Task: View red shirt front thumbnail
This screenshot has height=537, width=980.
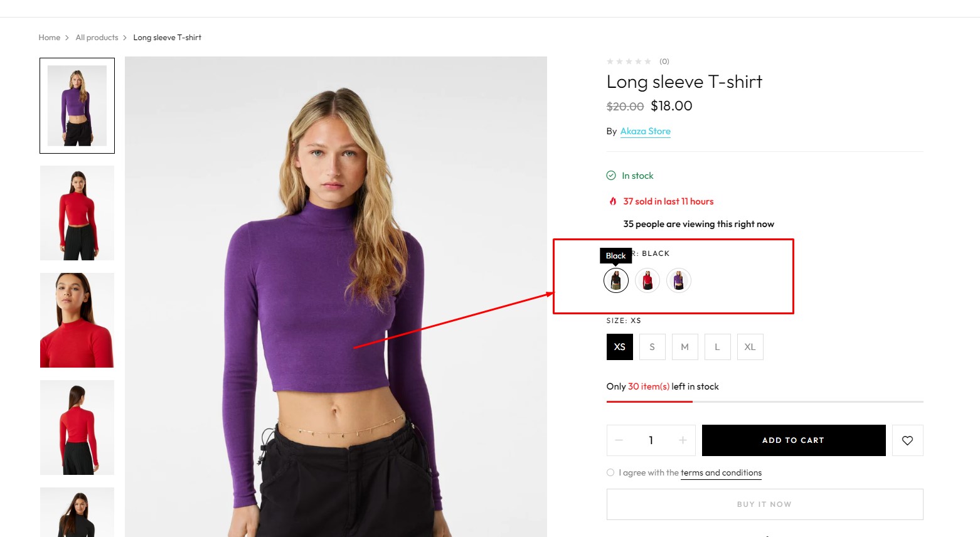Action: pos(77,213)
